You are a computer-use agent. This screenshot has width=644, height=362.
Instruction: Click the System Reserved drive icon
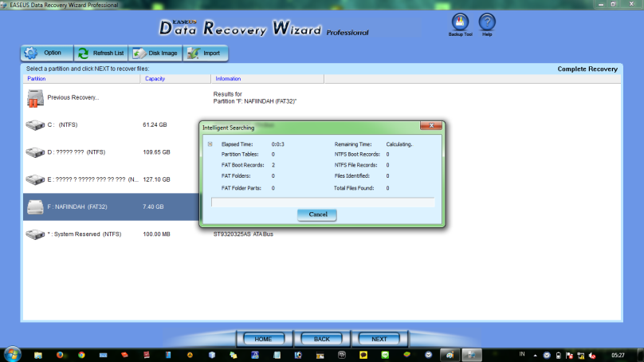pyautogui.click(x=35, y=234)
